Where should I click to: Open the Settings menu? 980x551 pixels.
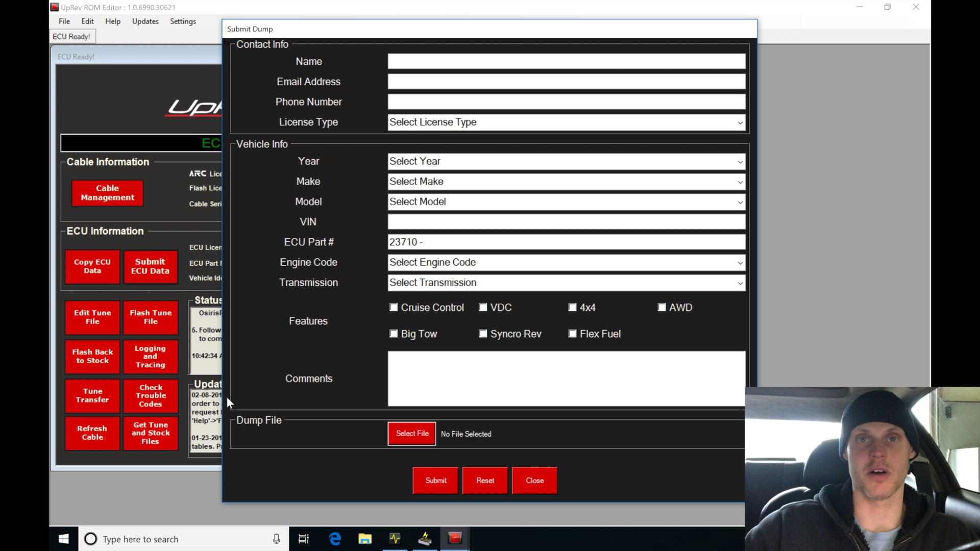click(183, 21)
